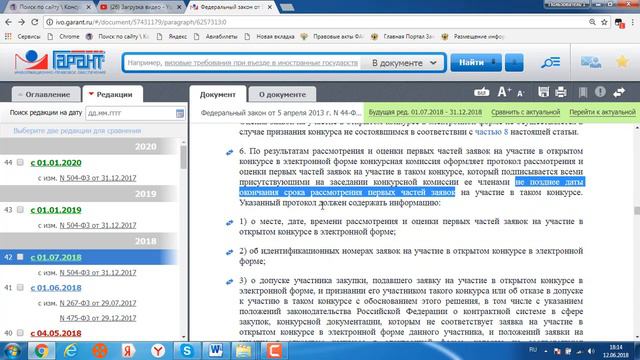Open the mail and user account icon
640x360 pixels.
coord(591,62)
